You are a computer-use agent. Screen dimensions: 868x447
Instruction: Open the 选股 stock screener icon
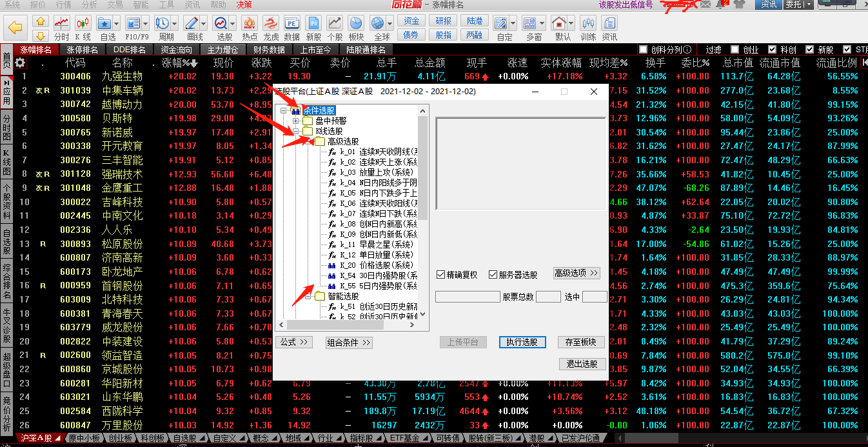[221, 23]
